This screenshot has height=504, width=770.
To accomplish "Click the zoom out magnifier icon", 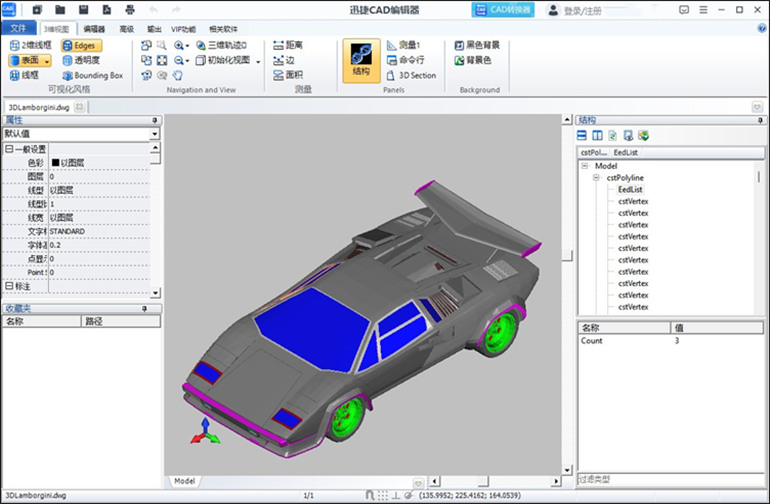I will (x=178, y=60).
